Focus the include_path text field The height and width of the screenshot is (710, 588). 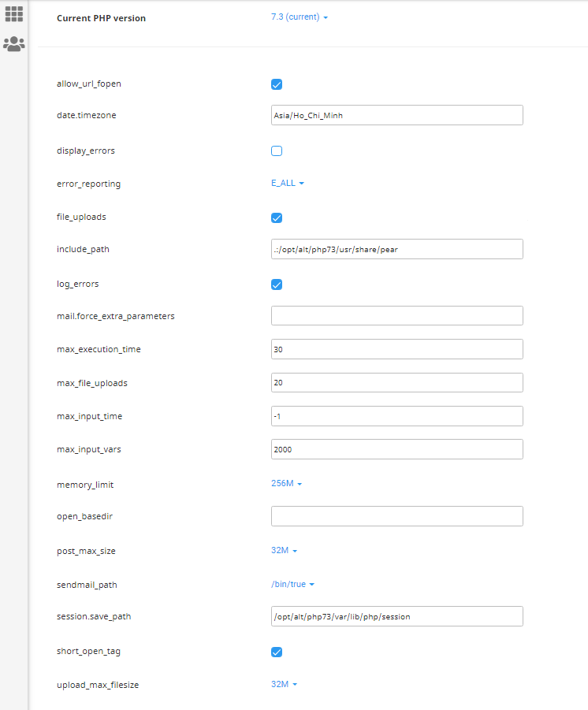396,249
